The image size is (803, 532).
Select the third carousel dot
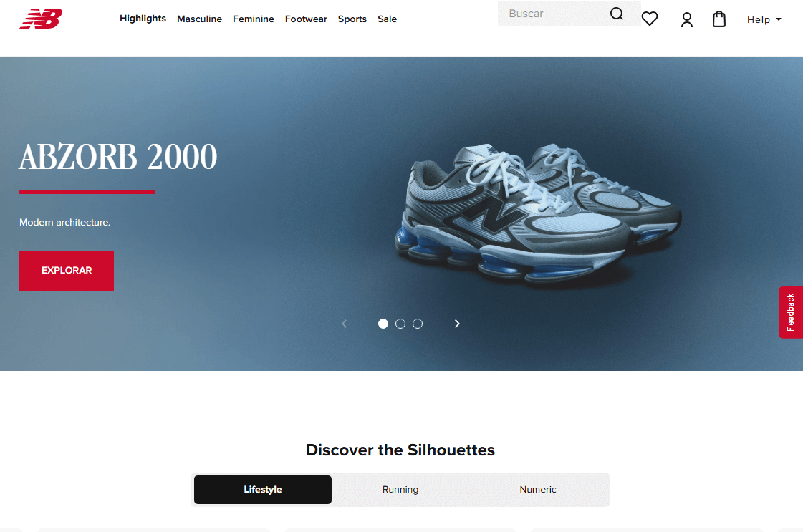point(418,324)
